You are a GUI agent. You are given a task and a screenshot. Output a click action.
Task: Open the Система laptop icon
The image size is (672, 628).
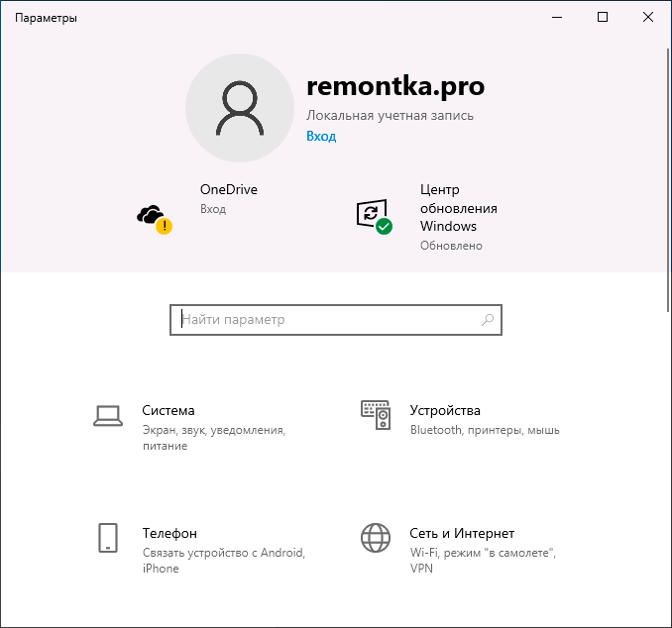pos(108,416)
